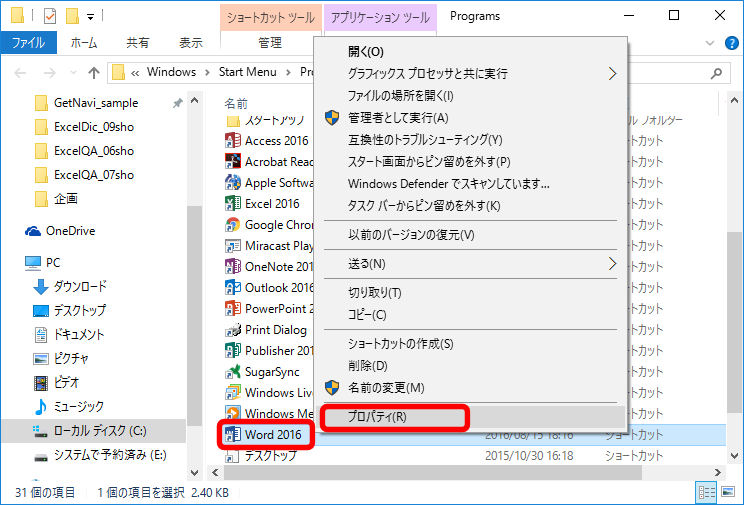Click the ダウンロード download arrow icon
This screenshot has width=744, height=505.
(41, 287)
